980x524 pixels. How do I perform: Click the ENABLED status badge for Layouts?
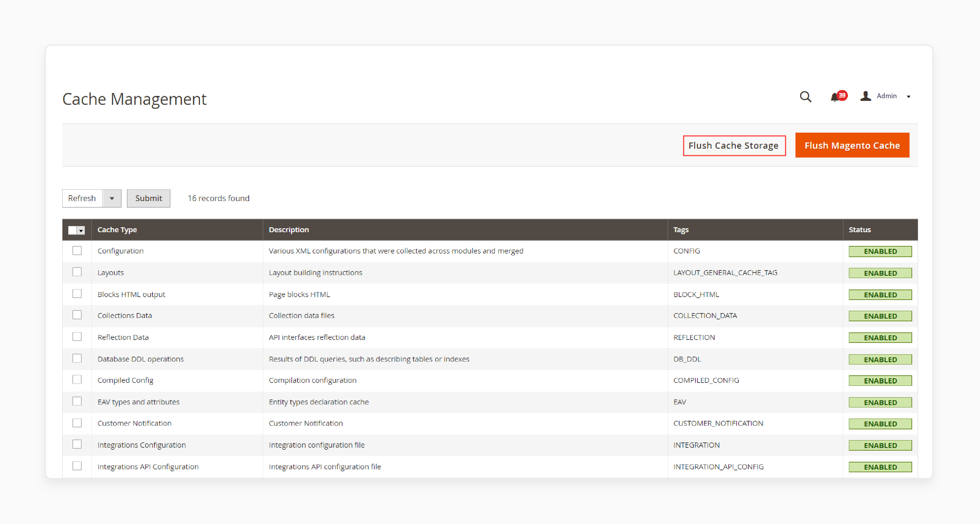[879, 272]
